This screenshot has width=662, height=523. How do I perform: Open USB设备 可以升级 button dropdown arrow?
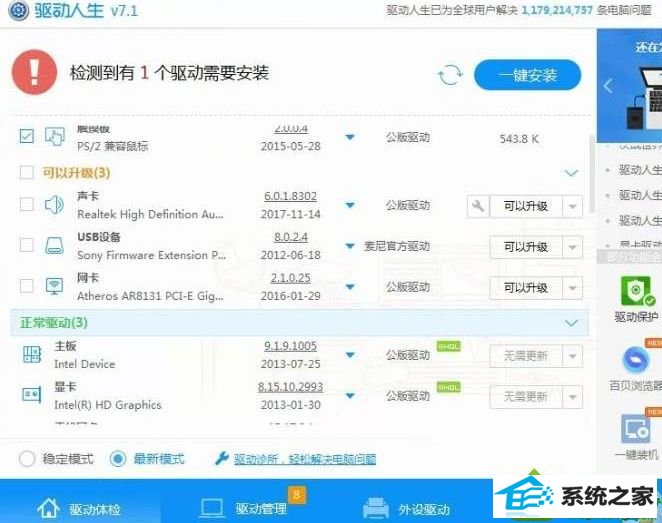(572, 247)
